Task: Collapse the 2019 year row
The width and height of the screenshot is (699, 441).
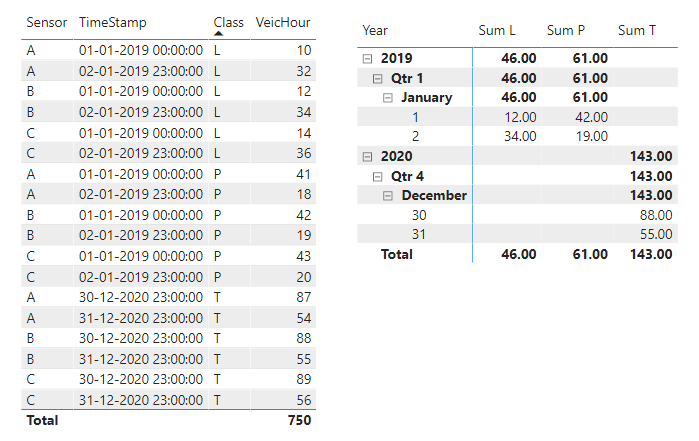Action: click(367, 58)
